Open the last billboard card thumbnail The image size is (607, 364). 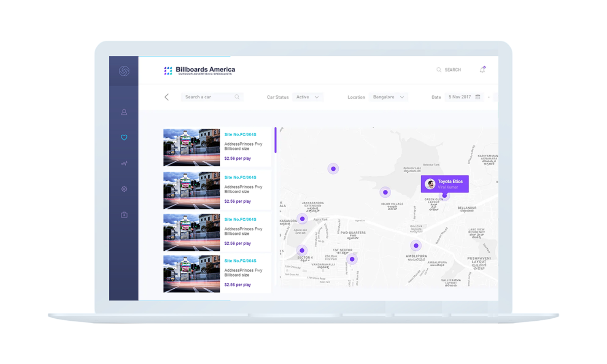pyautogui.click(x=192, y=274)
